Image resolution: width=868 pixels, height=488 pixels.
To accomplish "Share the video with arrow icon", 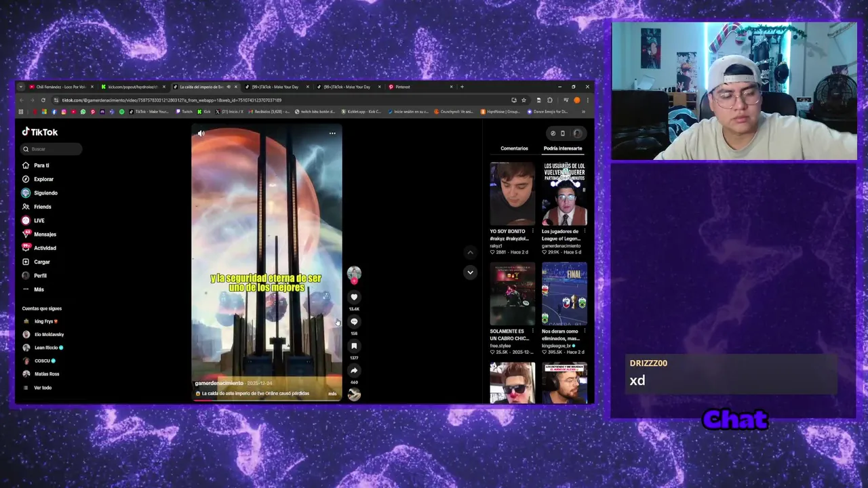I will pyautogui.click(x=354, y=370).
